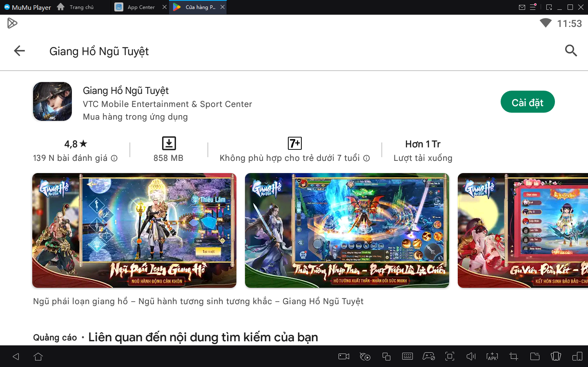The width and height of the screenshot is (588, 367).
Task: Show info about the 139 N reviews rating
Action: [x=114, y=158]
